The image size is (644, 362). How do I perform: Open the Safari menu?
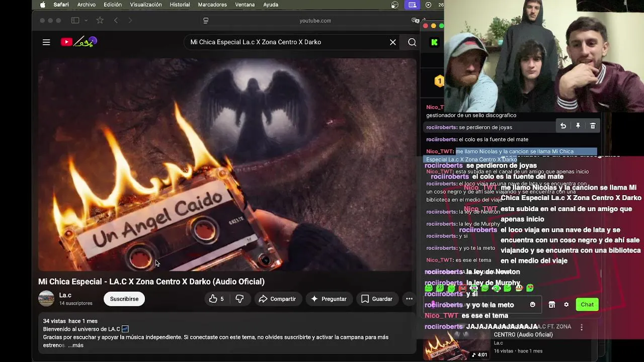61,5
